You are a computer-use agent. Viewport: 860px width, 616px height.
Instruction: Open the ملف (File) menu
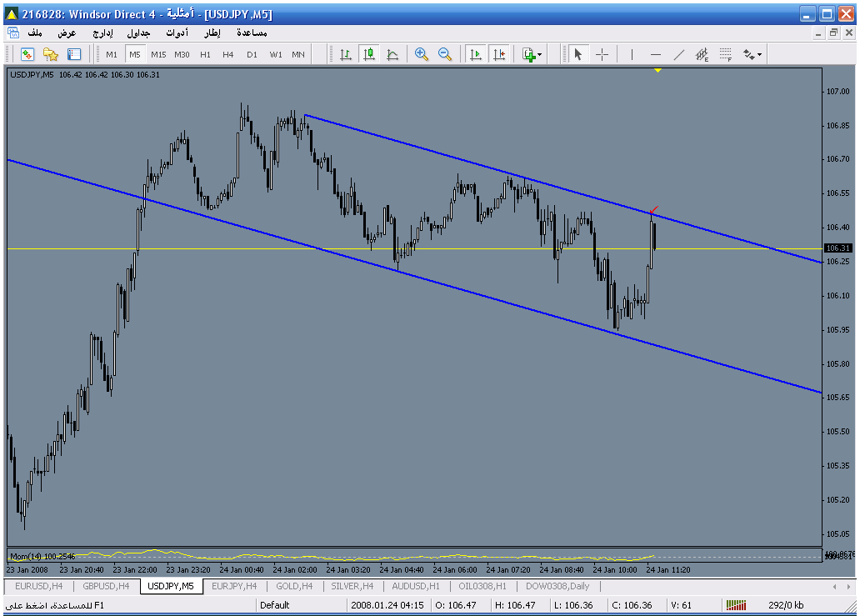pos(35,33)
